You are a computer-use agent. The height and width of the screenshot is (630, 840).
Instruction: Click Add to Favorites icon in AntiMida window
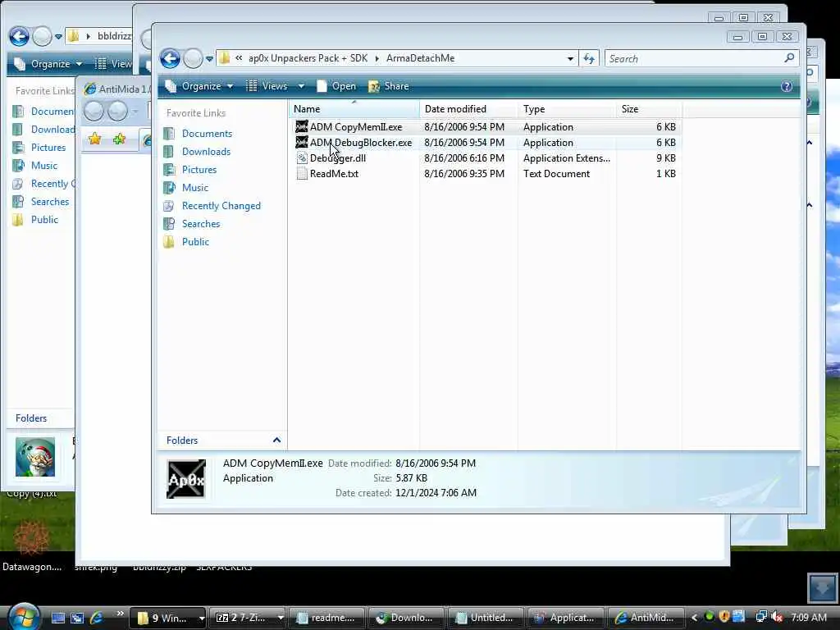(x=119, y=139)
